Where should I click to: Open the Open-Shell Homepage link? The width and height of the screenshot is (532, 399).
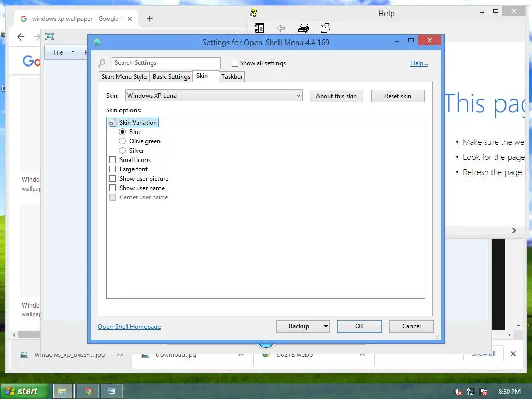click(x=129, y=327)
